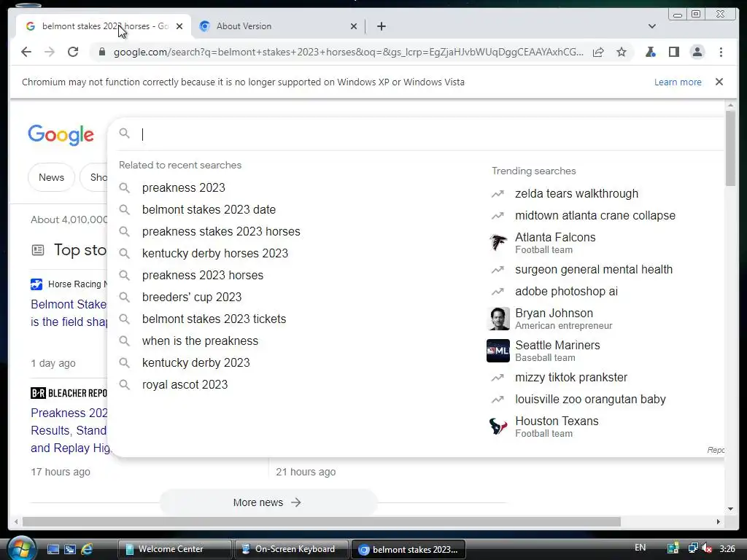747x560 pixels.
Task: Close the belmont stakes search tab
Action: (179, 26)
